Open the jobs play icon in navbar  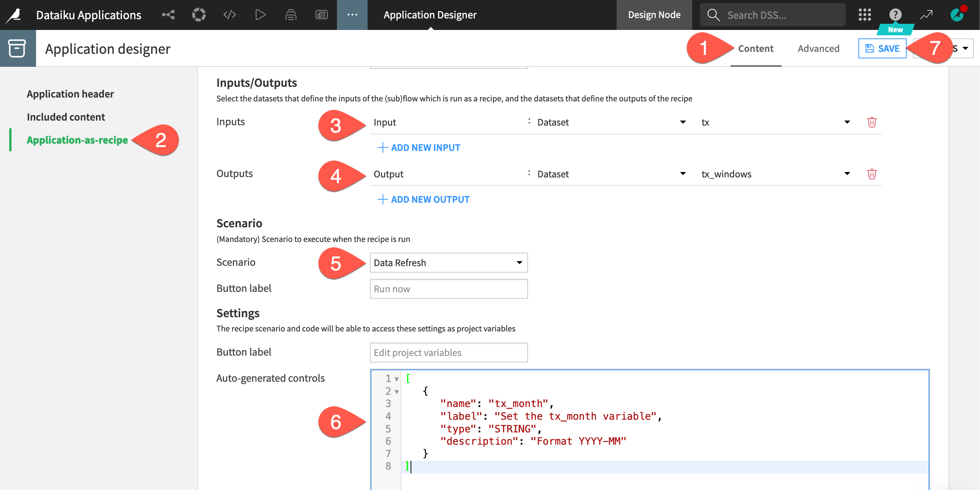pos(261,15)
